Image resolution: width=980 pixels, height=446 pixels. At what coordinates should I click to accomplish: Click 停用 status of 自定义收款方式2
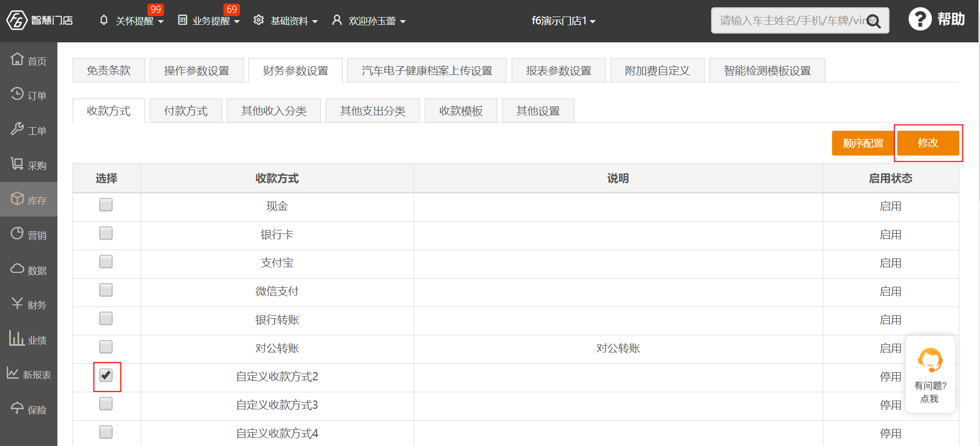tap(891, 377)
